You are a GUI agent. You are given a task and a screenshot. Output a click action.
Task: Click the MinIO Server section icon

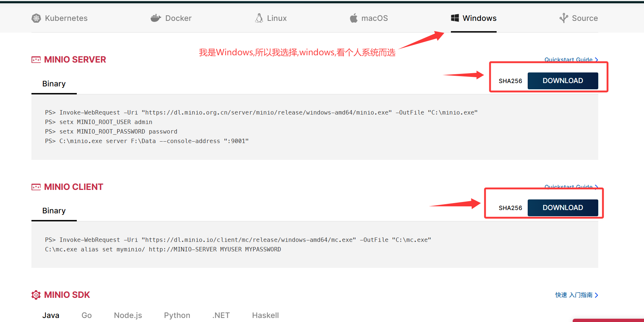click(36, 60)
